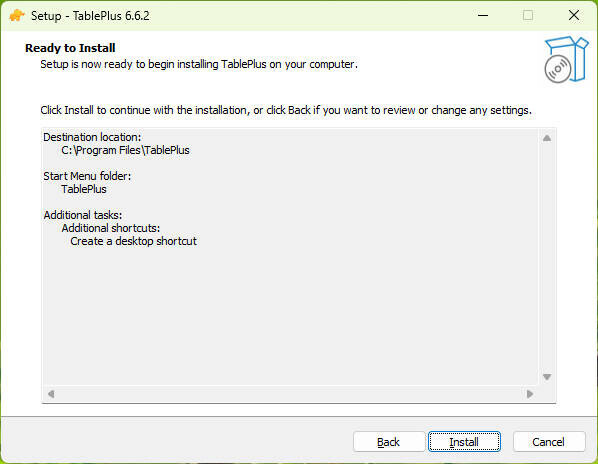Start installation with the Install button
Viewport: 598px width, 464px height.
click(464, 442)
